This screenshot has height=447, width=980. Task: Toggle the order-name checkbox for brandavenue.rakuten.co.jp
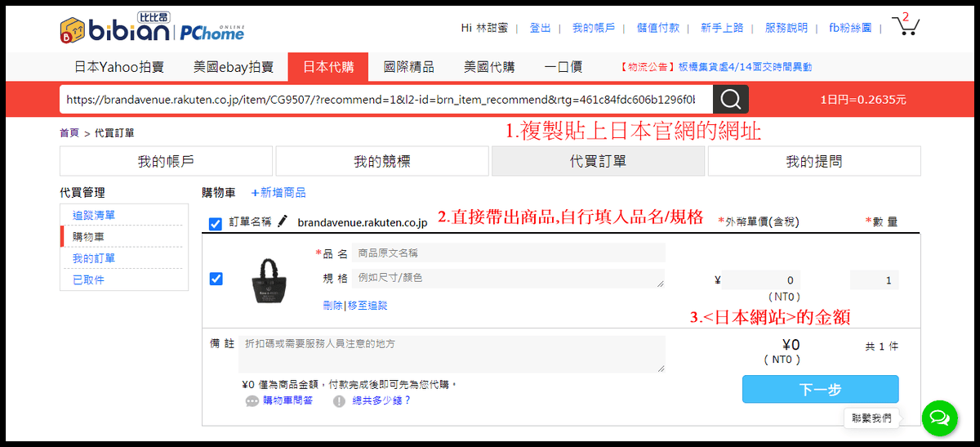216,223
